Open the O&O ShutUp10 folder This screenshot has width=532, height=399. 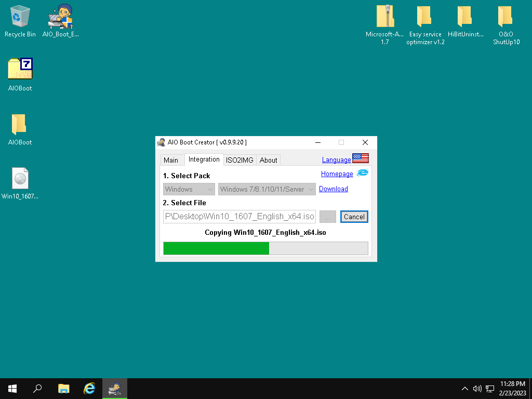[x=506, y=18]
